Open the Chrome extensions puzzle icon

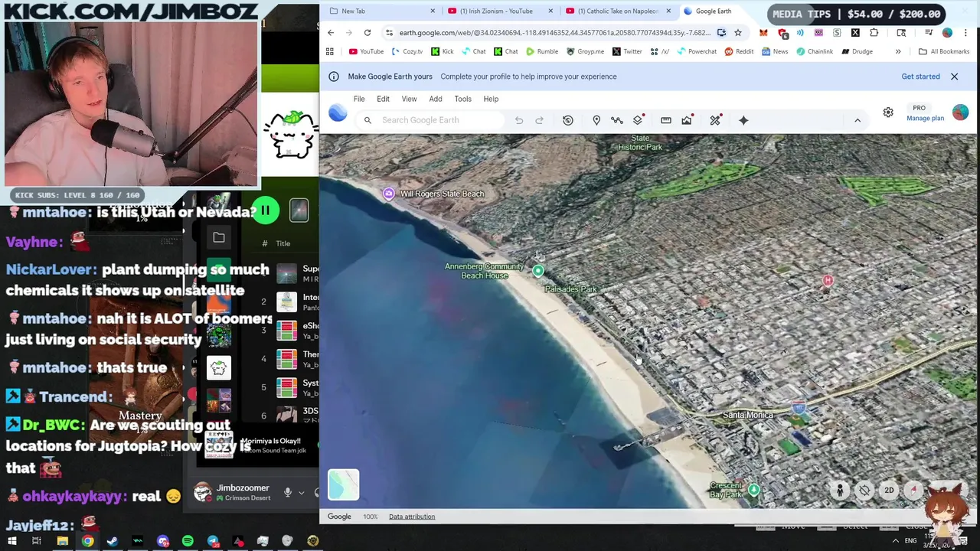(874, 33)
